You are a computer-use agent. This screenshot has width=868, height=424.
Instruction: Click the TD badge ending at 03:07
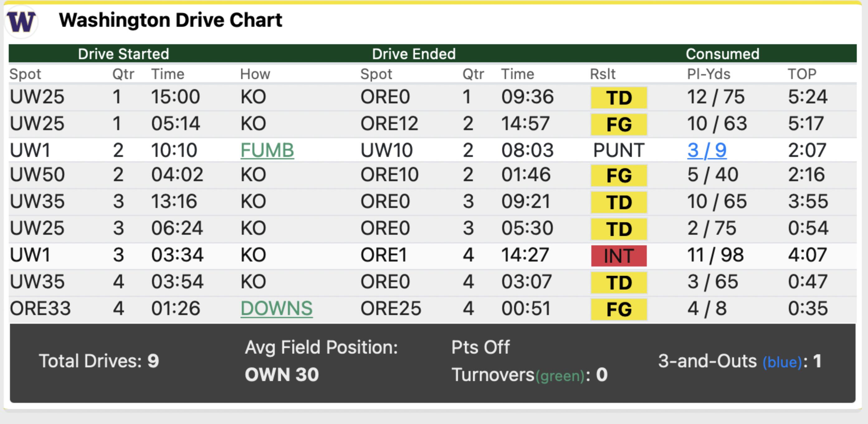(x=619, y=283)
